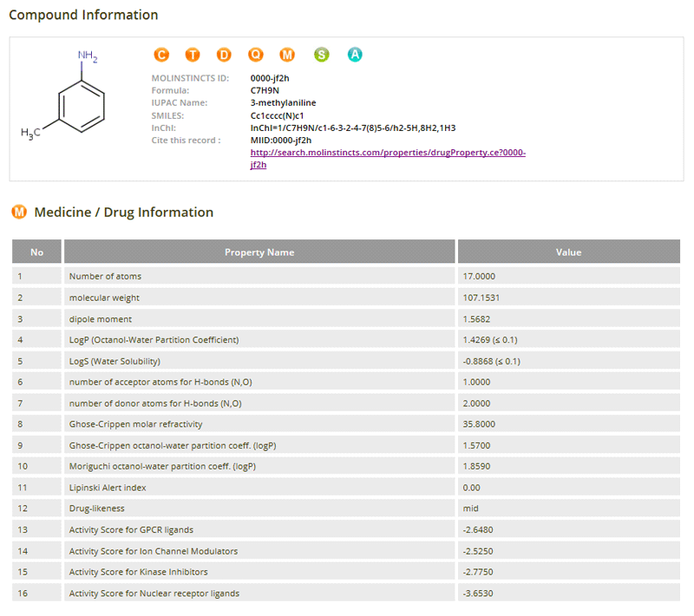Click LogP (Octanol-Water Partition Coefficient) row

346,340
